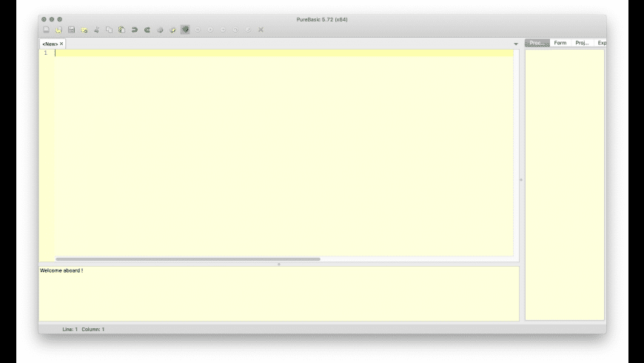Open the Proj... side panel tab
The image size is (644, 363).
[x=582, y=43]
